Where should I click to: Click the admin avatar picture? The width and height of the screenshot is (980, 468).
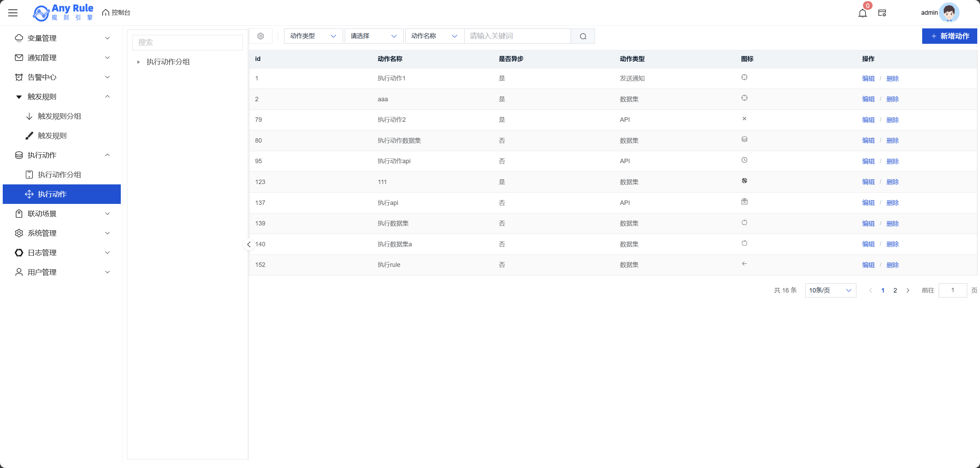click(949, 13)
